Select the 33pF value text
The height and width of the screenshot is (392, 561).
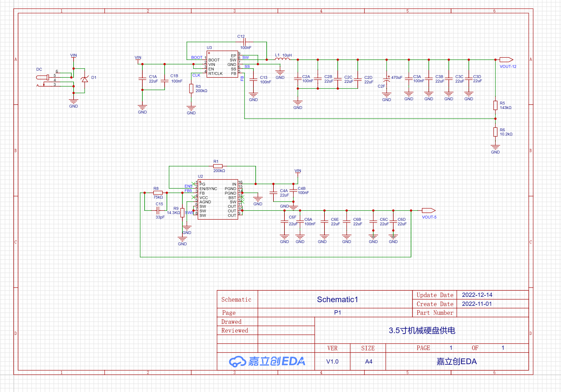(x=160, y=217)
